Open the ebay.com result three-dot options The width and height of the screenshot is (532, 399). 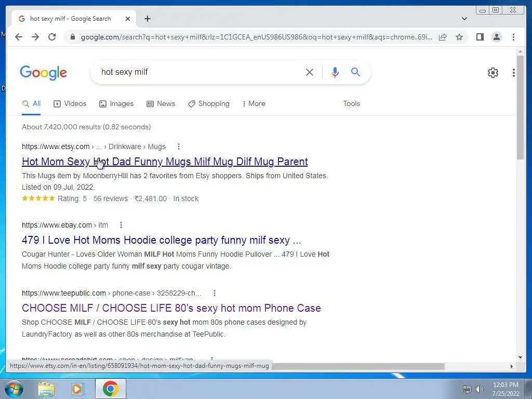(x=121, y=225)
